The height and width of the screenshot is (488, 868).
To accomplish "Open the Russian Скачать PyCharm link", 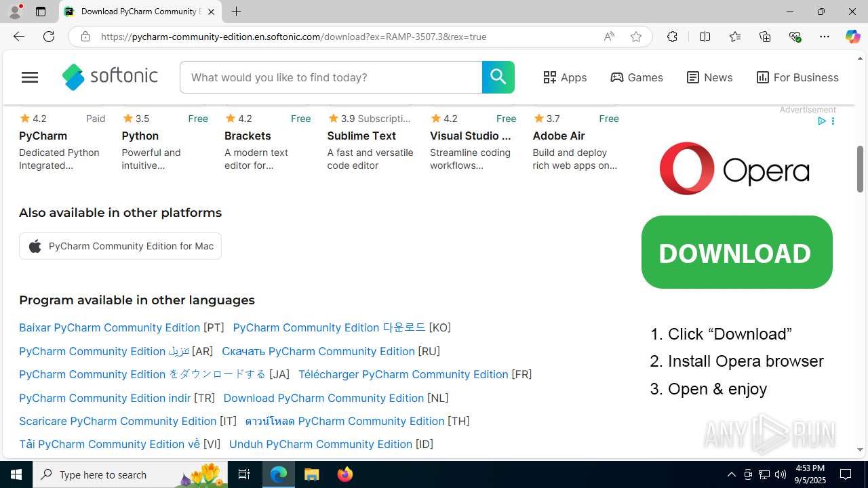I will (318, 351).
